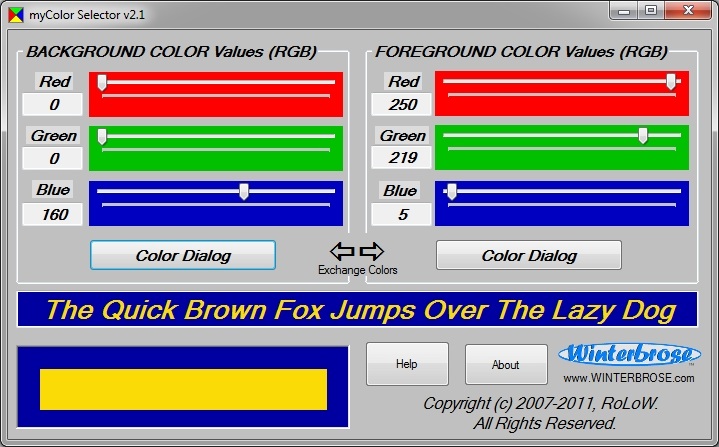This screenshot has width=719, height=447.
Task: Click the Help button
Action: click(407, 364)
